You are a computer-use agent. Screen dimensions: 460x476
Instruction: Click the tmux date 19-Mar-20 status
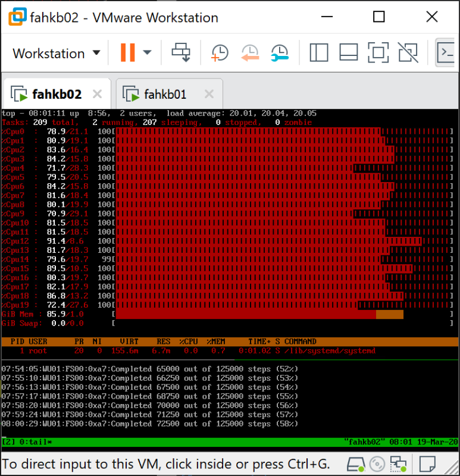tap(437, 442)
